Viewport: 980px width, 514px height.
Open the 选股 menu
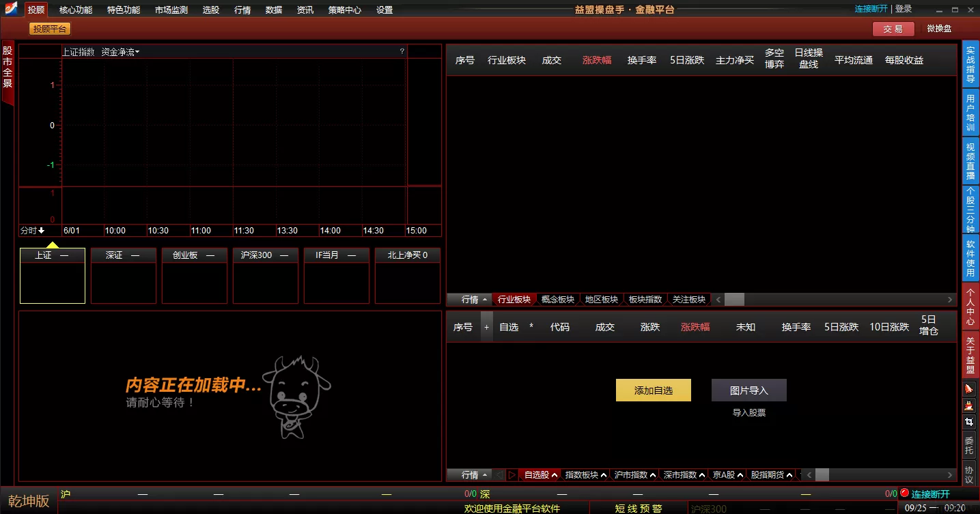211,10
